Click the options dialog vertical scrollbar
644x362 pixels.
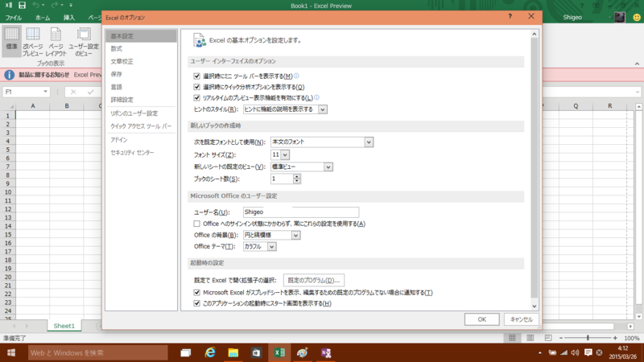pos(534,168)
